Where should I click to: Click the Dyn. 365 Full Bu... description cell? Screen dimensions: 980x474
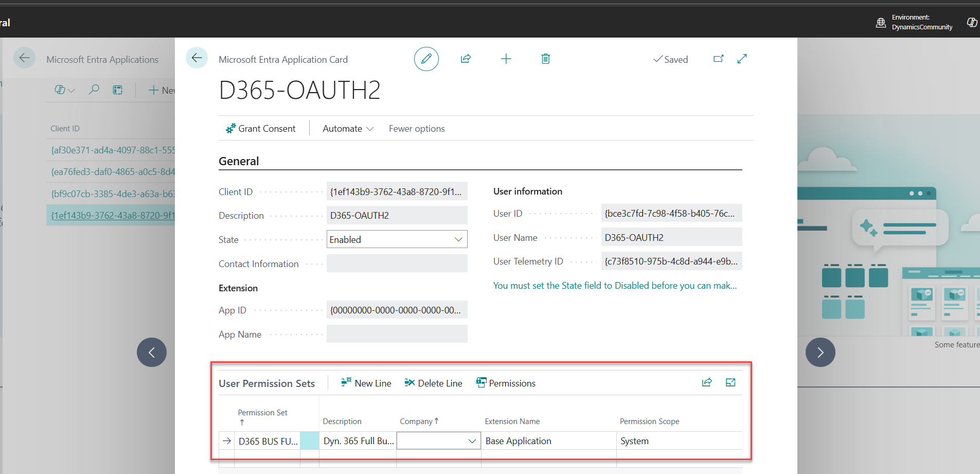358,441
